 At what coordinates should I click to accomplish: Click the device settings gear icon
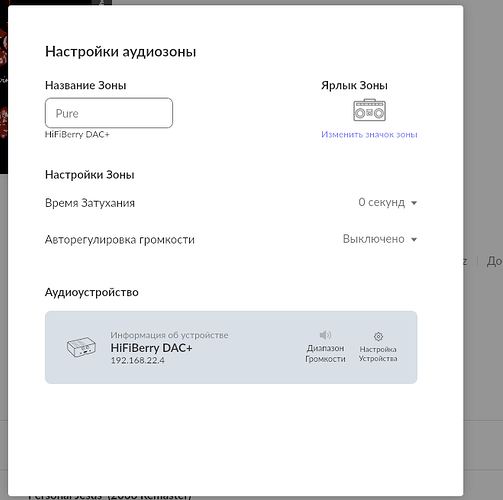click(x=378, y=336)
